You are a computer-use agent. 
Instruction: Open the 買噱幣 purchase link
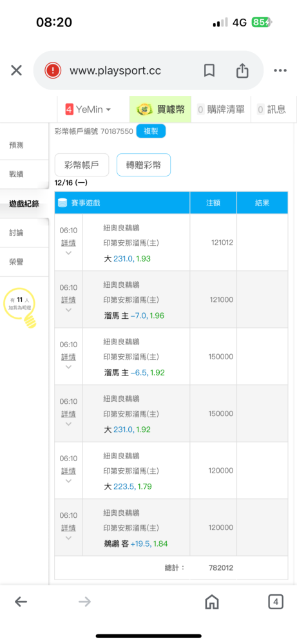[160, 109]
